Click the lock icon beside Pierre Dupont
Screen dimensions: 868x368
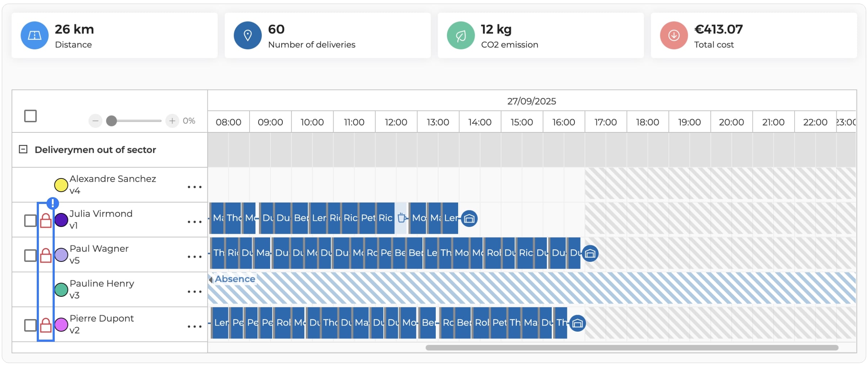click(x=45, y=325)
